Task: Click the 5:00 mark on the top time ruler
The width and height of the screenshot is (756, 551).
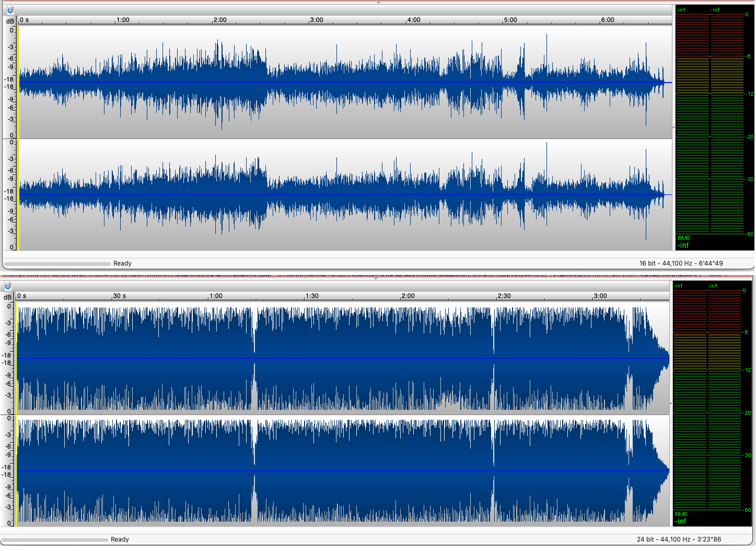Action: pos(510,20)
